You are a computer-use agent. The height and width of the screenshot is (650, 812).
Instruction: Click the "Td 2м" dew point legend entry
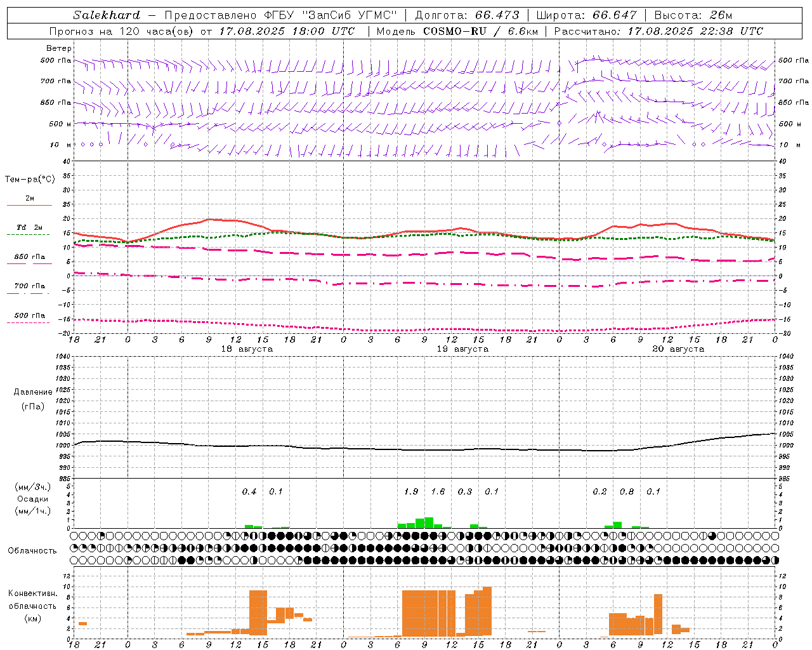point(30,227)
